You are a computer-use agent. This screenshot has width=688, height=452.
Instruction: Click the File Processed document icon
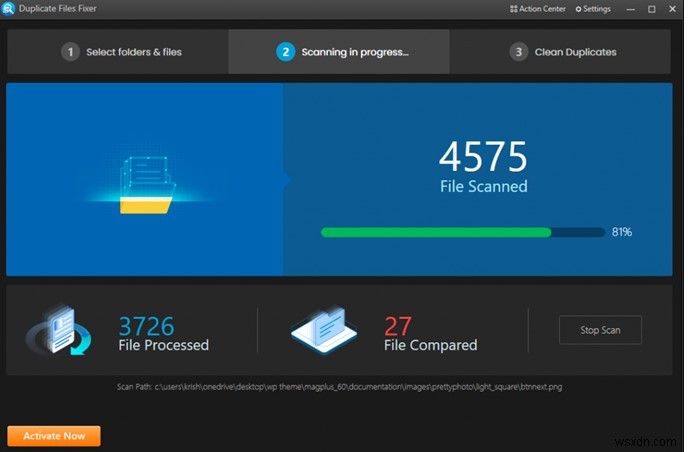[59, 330]
